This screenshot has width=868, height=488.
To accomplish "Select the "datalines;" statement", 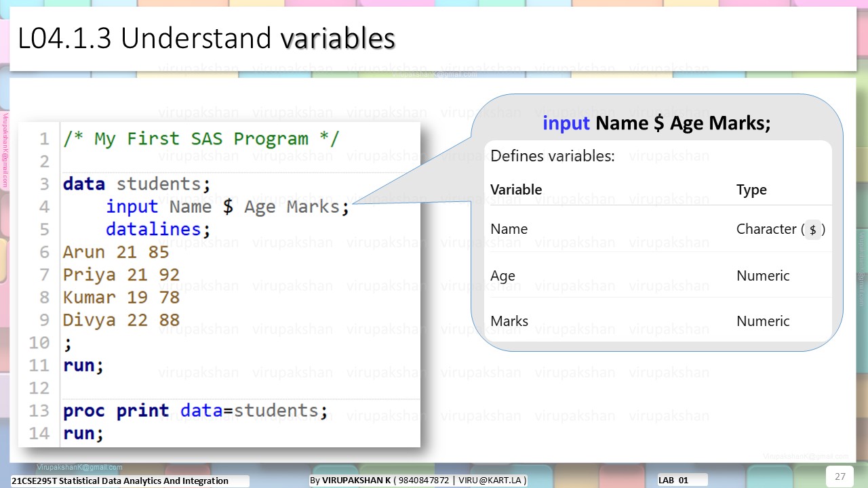I will [158, 229].
